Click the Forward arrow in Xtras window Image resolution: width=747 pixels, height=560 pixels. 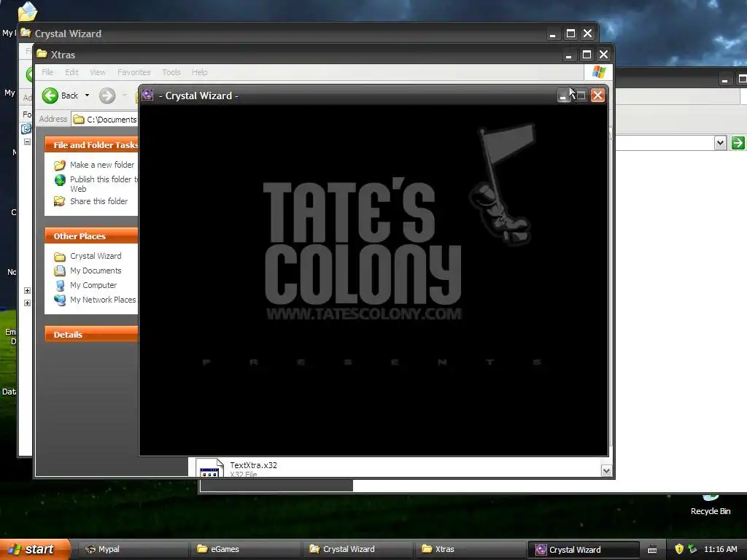pyautogui.click(x=107, y=96)
